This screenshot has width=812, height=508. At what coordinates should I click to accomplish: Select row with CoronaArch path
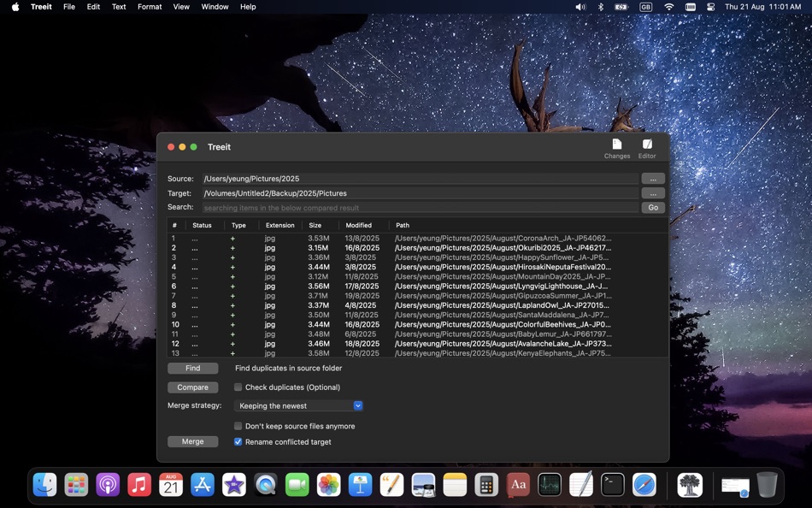(417, 239)
